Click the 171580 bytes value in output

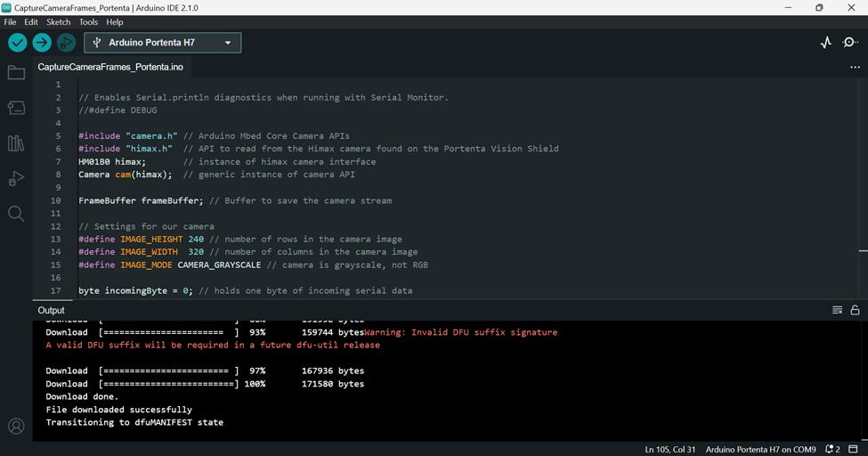tap(333, 384)
